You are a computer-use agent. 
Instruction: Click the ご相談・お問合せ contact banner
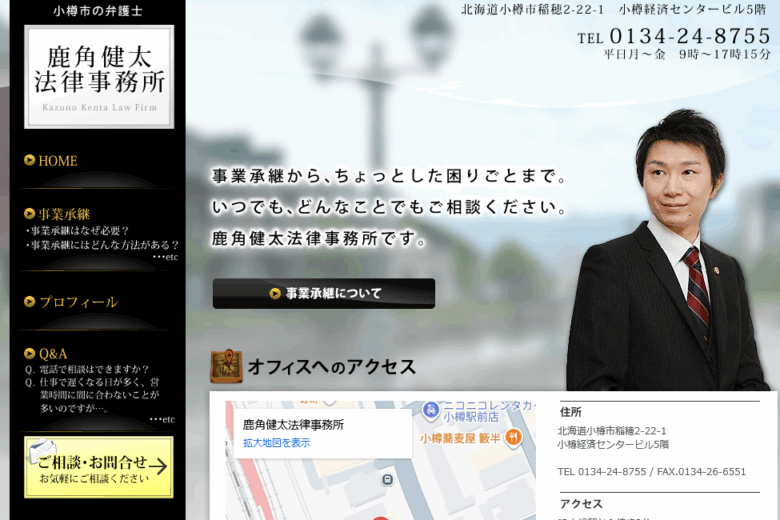pyautogui.click(x=99, y=467)
